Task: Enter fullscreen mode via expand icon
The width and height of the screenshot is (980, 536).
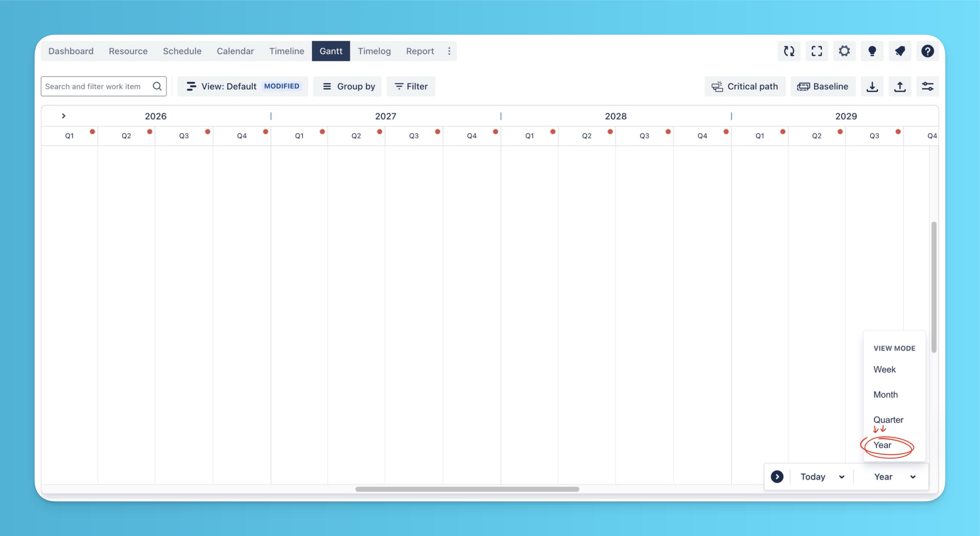Action: click(816, 51)
